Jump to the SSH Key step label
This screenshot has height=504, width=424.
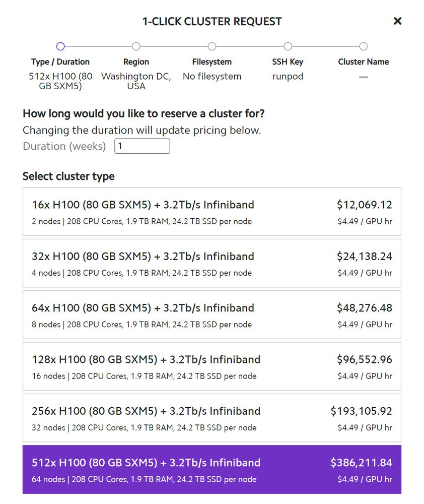tap(288, 62)
